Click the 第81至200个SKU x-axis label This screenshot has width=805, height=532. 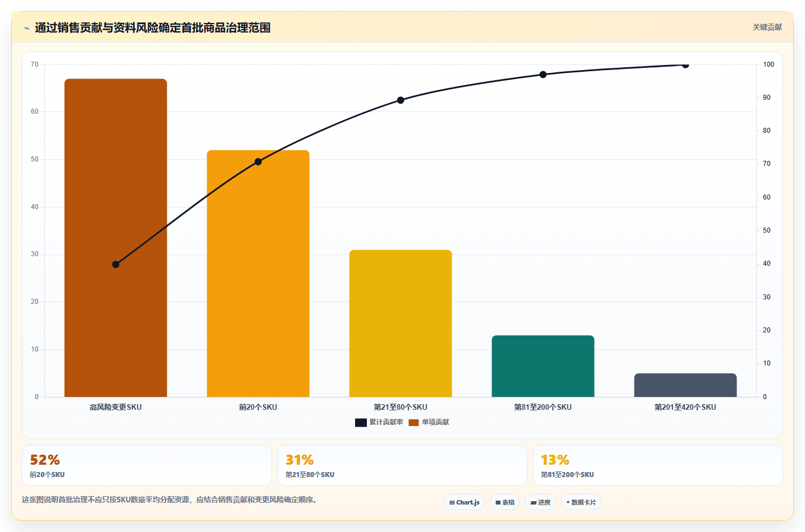coord(543,407)
